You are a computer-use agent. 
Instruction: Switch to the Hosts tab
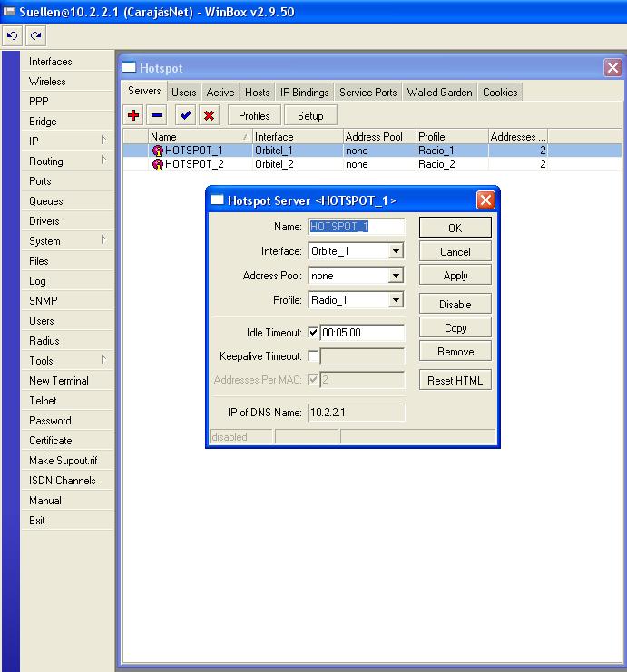coord(258,93)
